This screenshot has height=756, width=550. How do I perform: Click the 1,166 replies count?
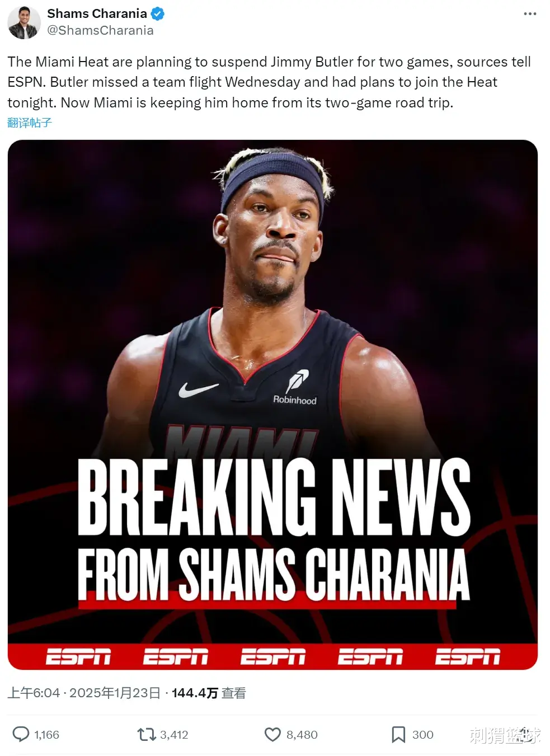click(x=46, y=734)
